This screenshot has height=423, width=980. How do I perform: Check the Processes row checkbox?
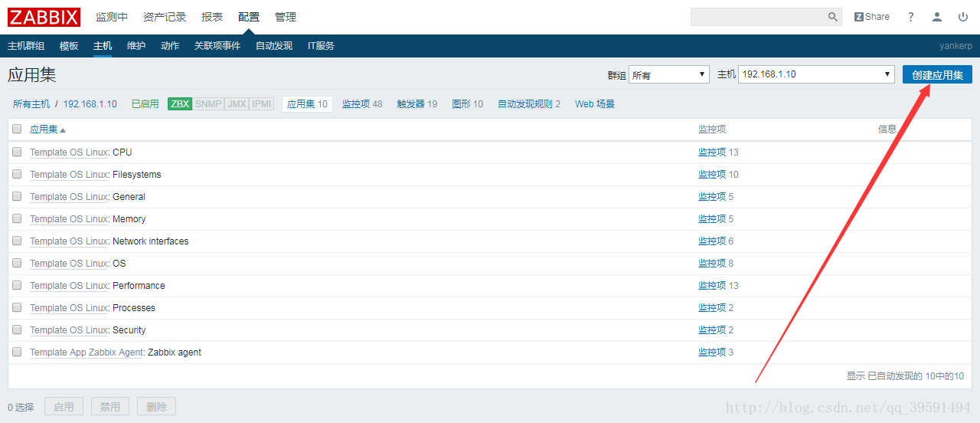pos(17,308)
